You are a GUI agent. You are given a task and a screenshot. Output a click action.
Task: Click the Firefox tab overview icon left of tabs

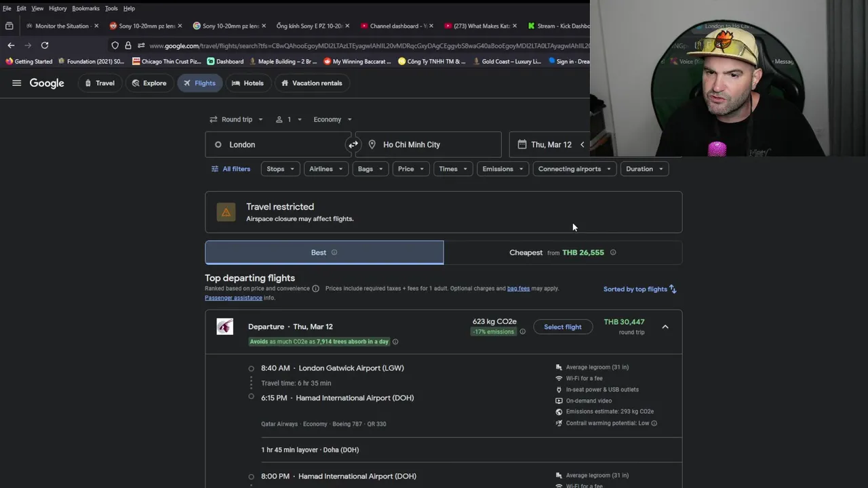tap(9, 26)
